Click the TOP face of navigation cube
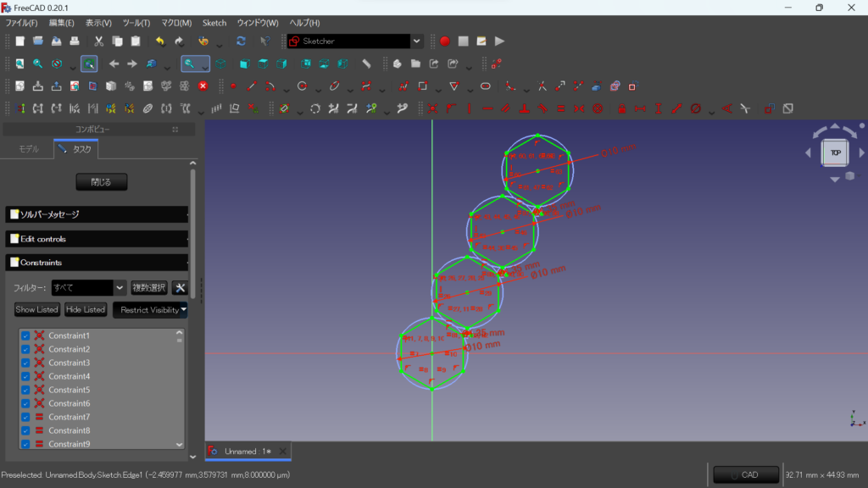 pos(835,152)
